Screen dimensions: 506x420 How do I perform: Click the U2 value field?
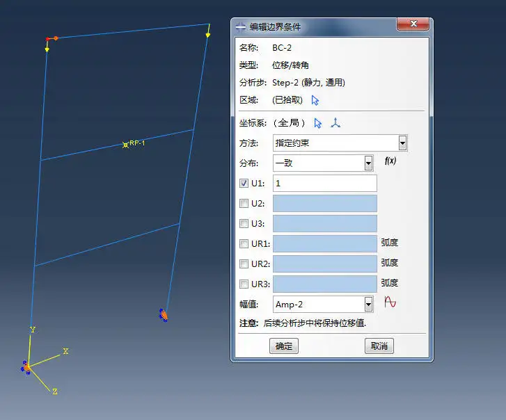(x=324, y=203)
